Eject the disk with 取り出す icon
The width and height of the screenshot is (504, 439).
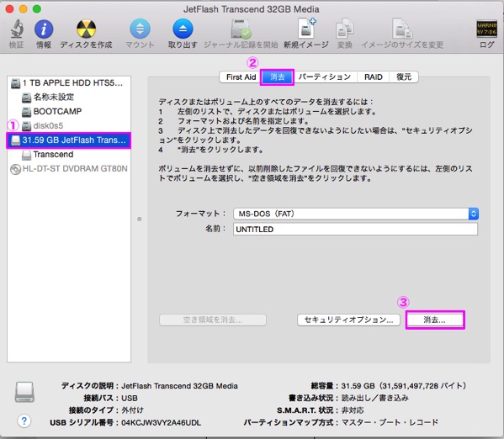click(x=183, y=29)
